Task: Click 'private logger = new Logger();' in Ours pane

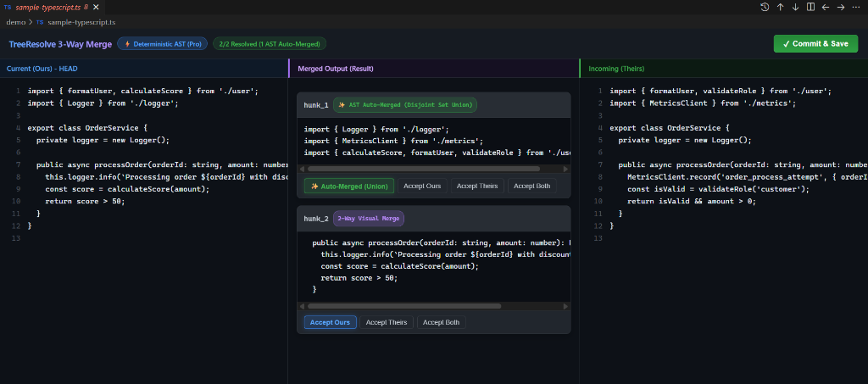Action: click(x=103, y=140)
